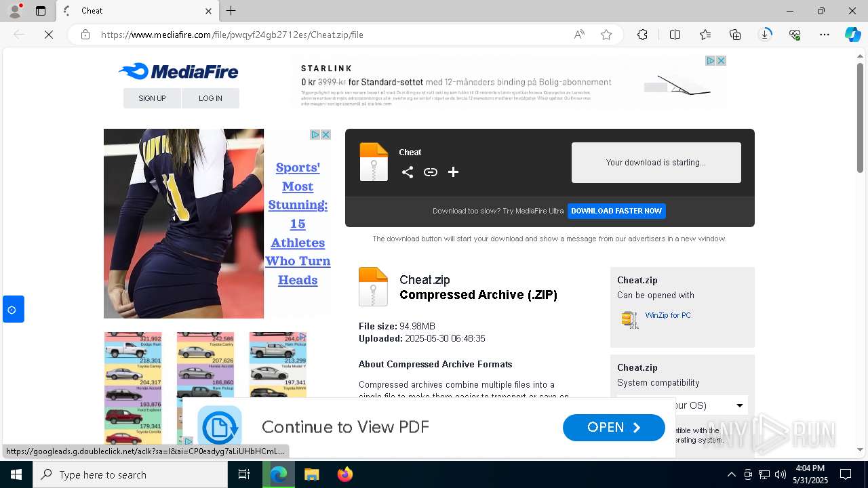Toggle split screen icon

pyautogui.click(x=675, y=35)
